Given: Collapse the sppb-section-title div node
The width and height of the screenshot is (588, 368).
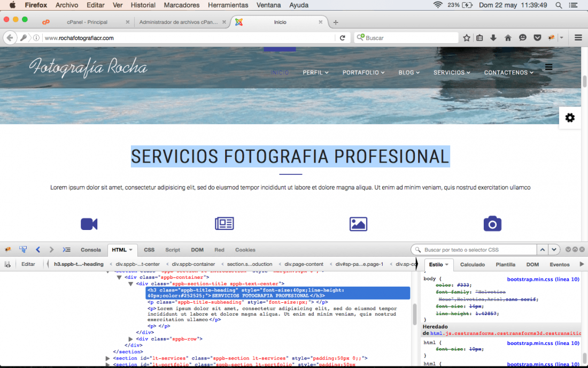Looking at the screenshot, I should tap(131, 284).
